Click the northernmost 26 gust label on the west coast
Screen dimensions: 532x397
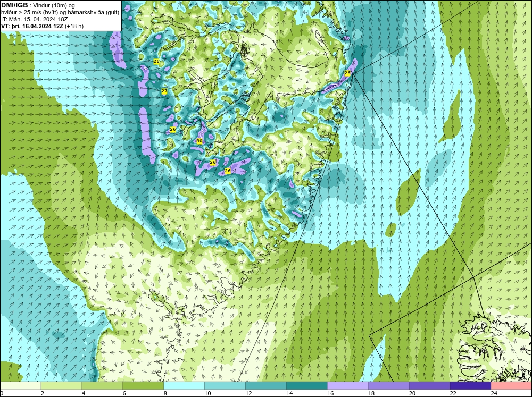[156, 61]
